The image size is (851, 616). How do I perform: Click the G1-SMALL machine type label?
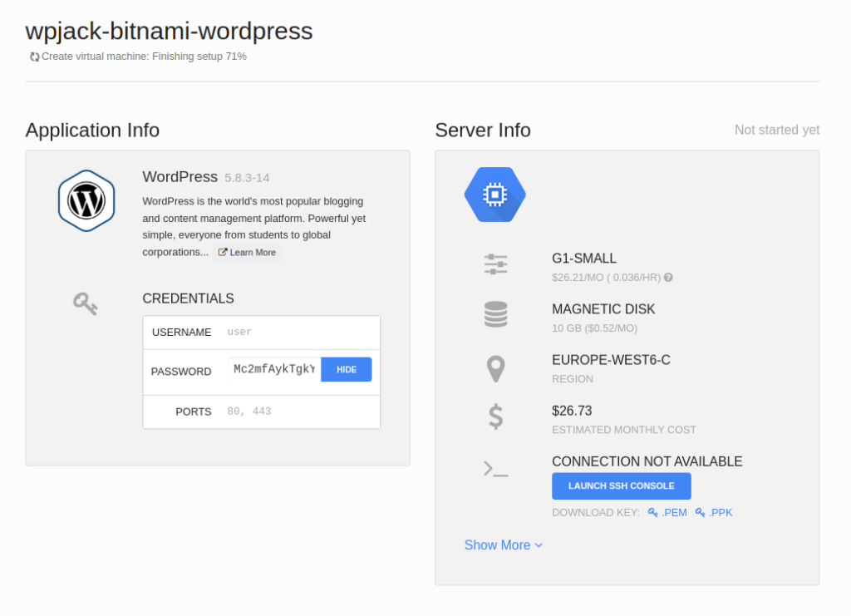click(x=584, y=259)
